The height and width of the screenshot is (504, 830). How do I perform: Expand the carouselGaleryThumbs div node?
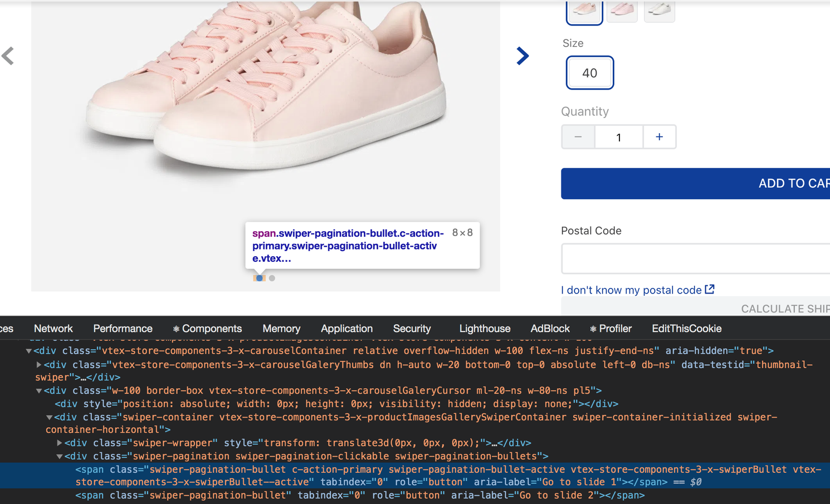pos(39,365)
